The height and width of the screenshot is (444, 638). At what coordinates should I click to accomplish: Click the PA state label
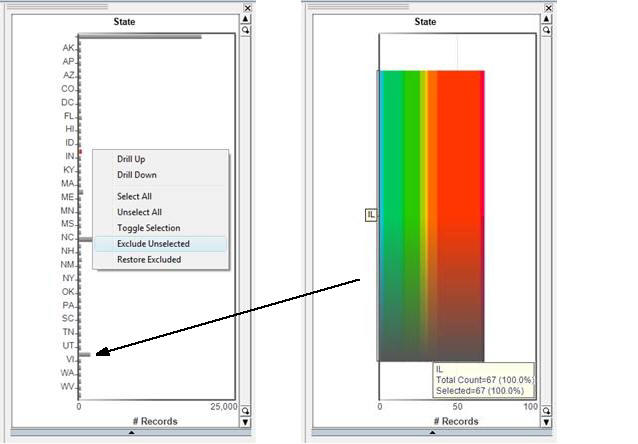click(68, 305)
